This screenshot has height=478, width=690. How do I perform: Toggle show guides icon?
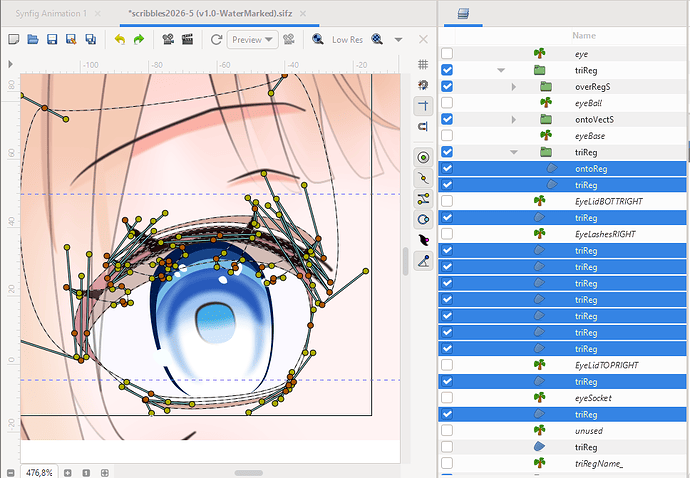click(x=423, y=106)
